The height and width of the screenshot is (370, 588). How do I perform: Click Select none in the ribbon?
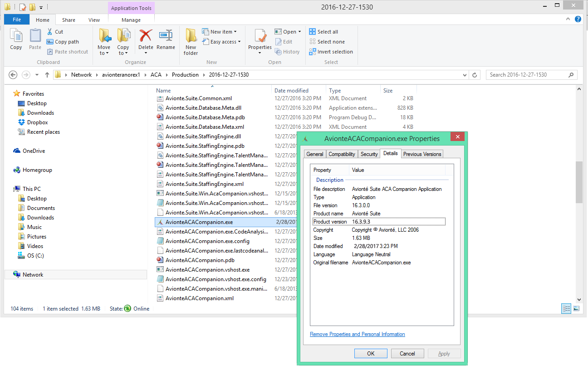pos(326,42)
